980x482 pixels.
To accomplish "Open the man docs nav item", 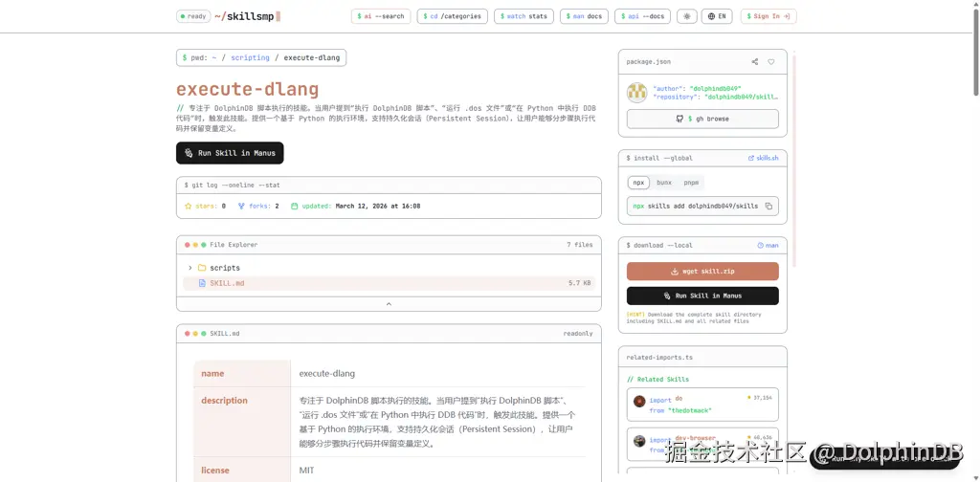I will pos(584,16).
